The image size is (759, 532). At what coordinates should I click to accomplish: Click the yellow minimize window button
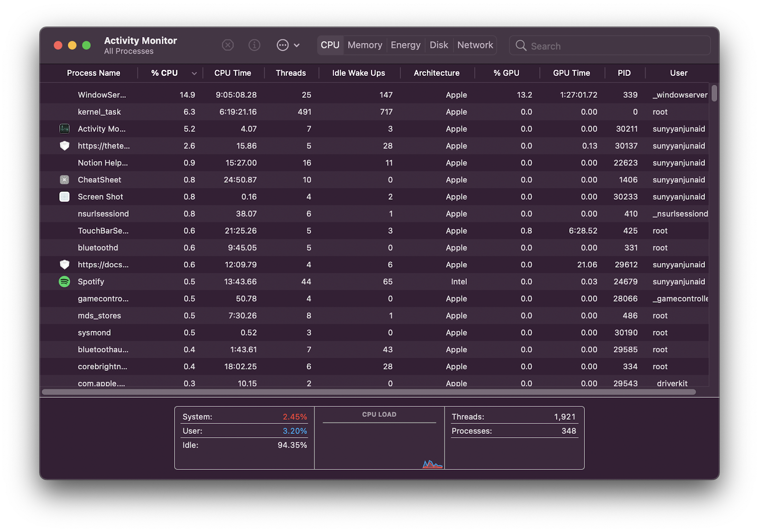coord(72,45)
